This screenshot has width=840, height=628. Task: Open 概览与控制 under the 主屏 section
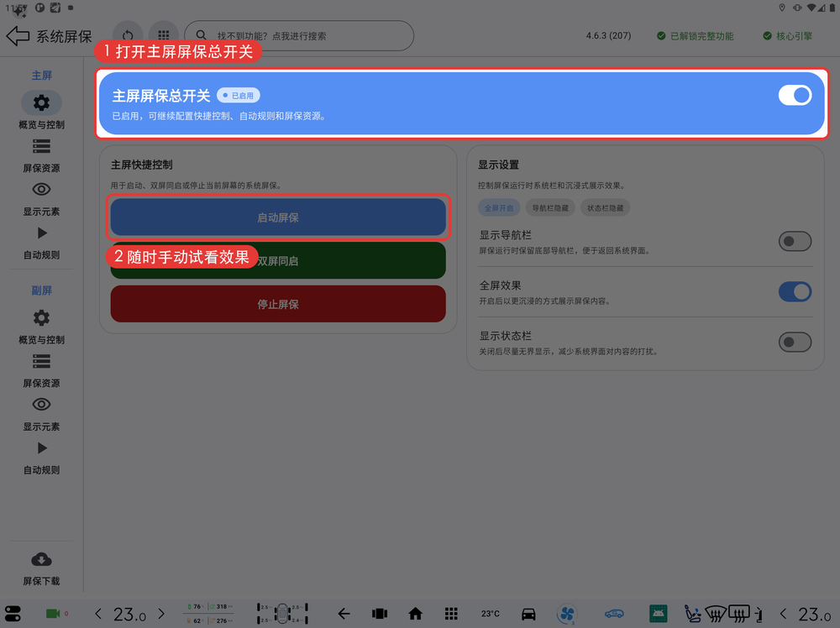(41, 111)
